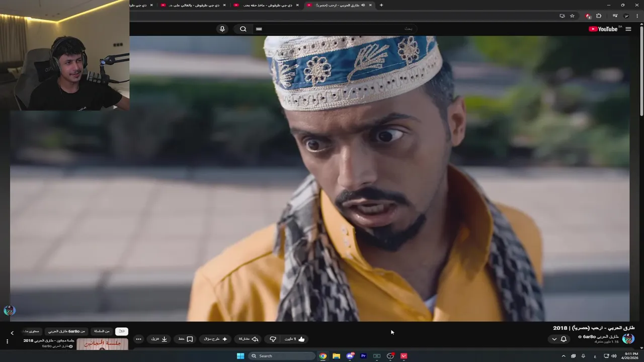
Task: Close the دي جي طرقوش - ماخذ حقه tab
Action: coord(297,5)
